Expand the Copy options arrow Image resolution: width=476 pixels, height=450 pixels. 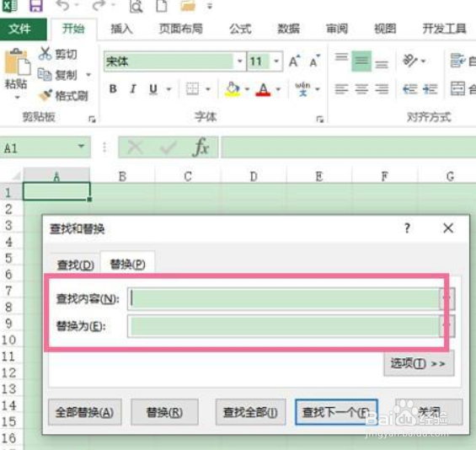(x=88, y=75)
